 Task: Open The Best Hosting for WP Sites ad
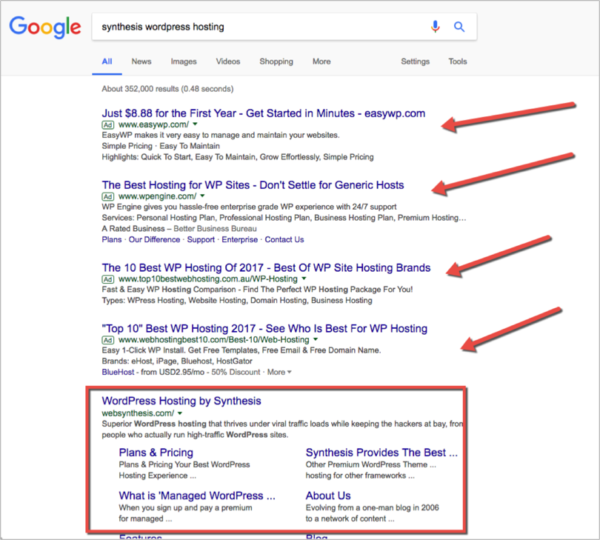click(x=253, y=185)
